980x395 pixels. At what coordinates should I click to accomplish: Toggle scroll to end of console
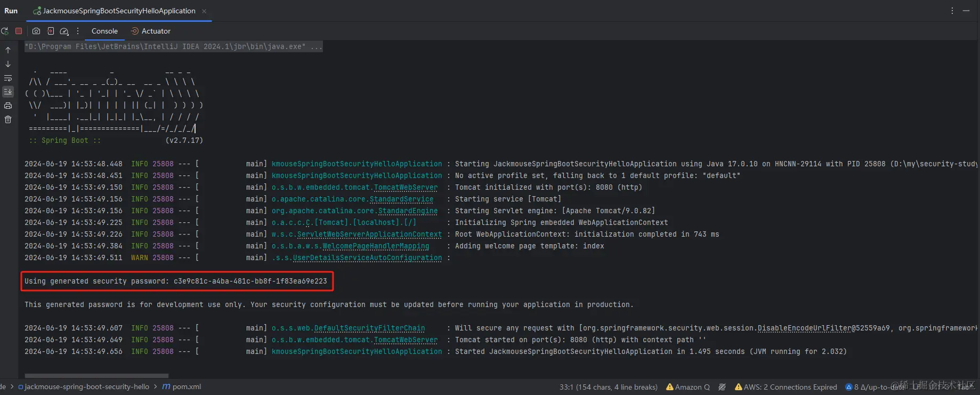(x=8, y=92)
